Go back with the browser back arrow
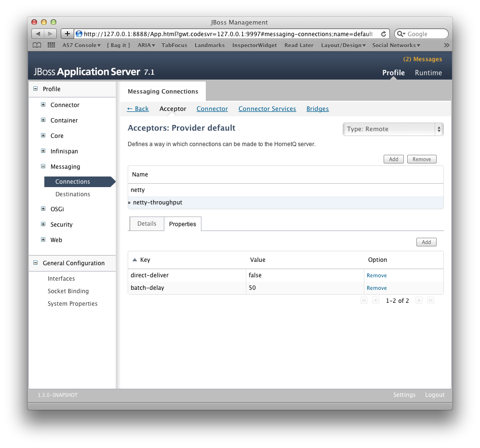Screen dimensions: 480x448 38,34
